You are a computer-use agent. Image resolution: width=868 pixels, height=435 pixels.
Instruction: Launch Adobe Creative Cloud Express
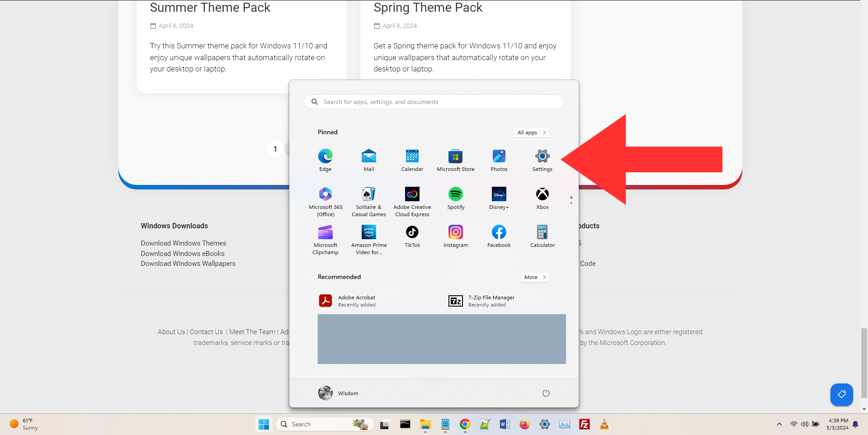pyautogui.click(x=412, y=201)
